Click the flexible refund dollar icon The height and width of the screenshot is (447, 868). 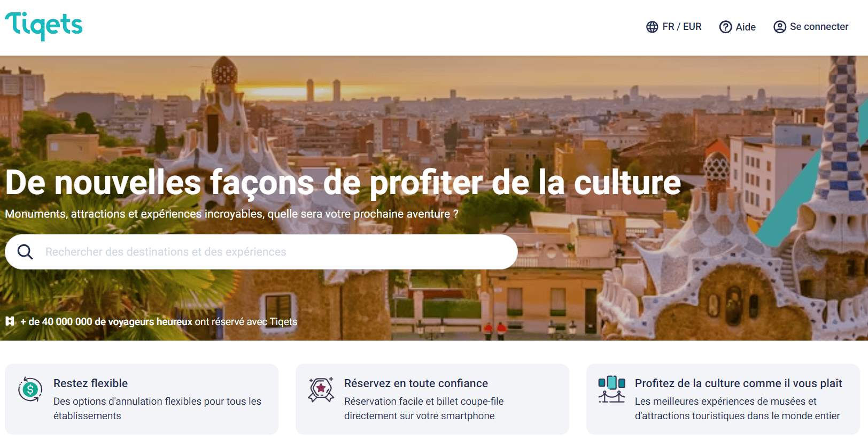[30, 389]
